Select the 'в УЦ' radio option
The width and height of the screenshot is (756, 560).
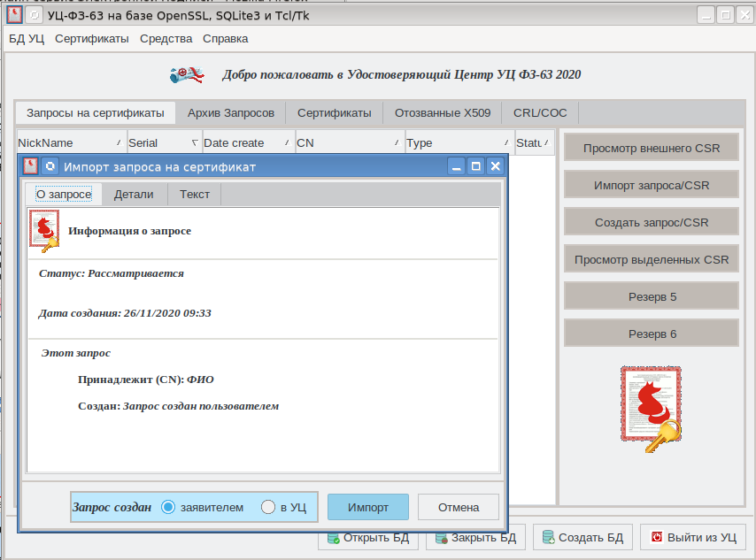(x=269, y=507)
